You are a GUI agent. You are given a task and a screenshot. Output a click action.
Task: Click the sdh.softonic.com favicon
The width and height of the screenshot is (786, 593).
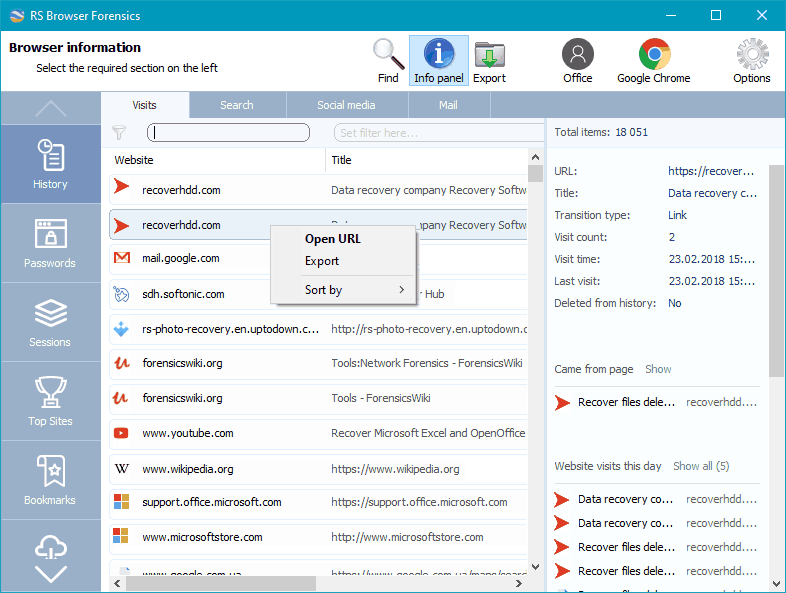tap(121, 294)
